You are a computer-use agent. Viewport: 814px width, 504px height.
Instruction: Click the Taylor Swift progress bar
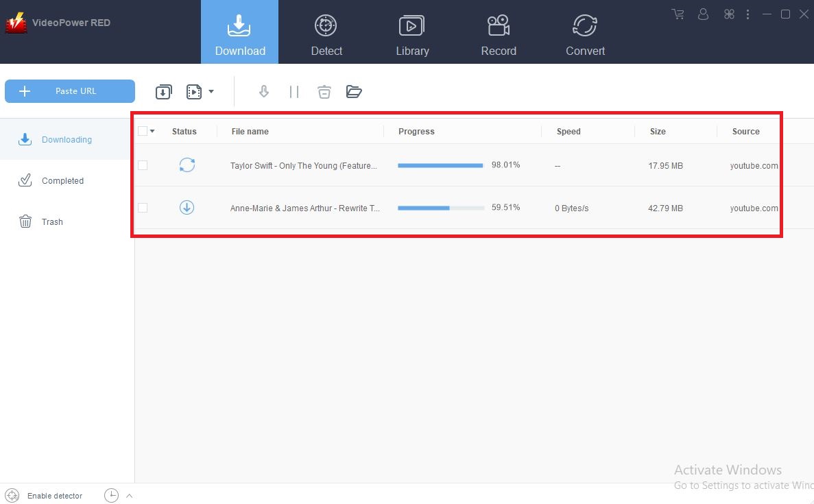(x=440, y=165)
